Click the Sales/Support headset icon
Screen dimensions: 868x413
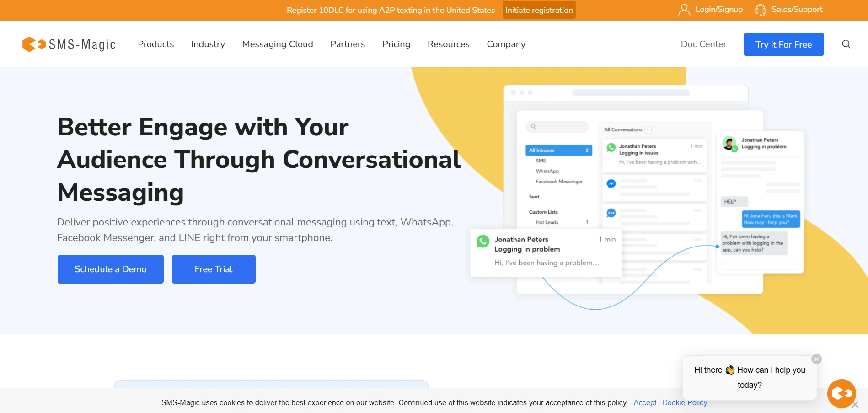(760, 10)
